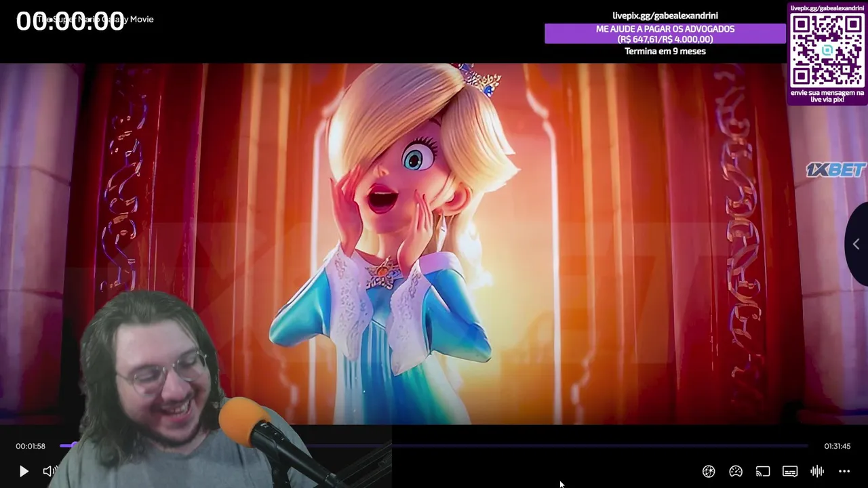The image size is (868, 488).
Task: Click the 'Termina em 9 meses' text
Action: coord(665,52)
